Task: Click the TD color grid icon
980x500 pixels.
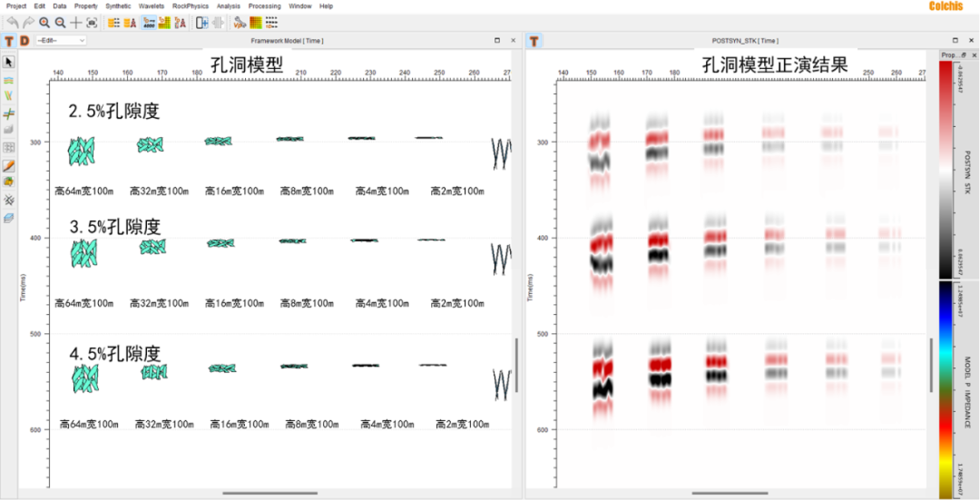Action: pyautogui.click(x=164, y=23)
